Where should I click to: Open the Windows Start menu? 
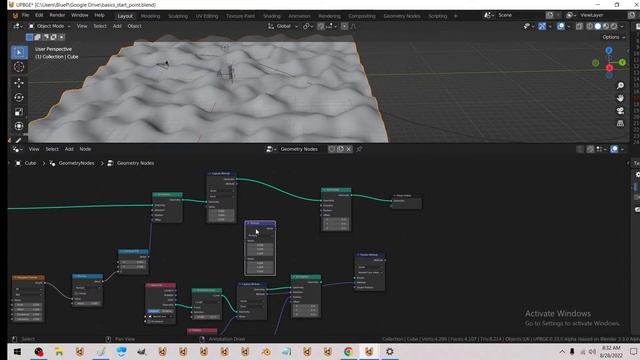18,351
